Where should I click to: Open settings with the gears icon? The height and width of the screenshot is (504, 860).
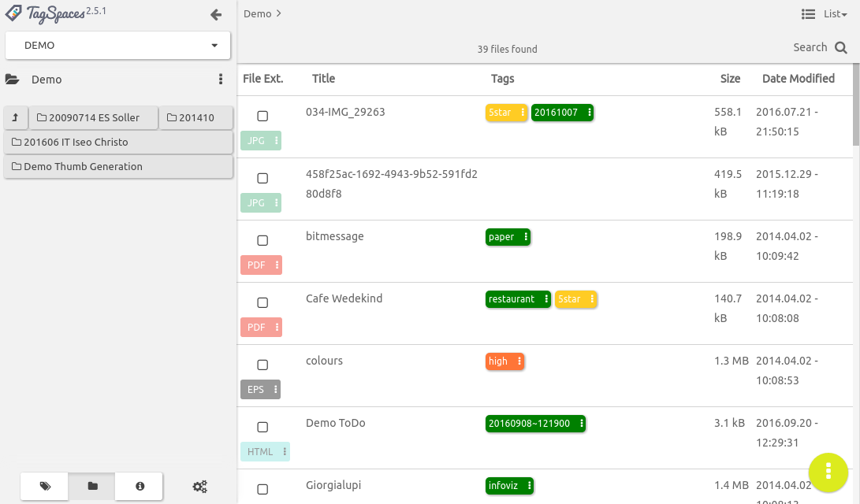tap(199, 487)
